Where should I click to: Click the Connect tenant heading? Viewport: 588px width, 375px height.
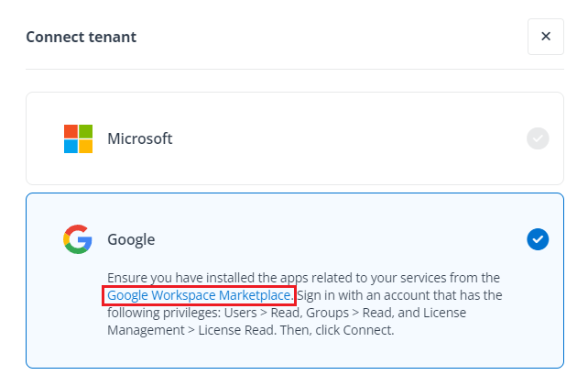[82, 37]
